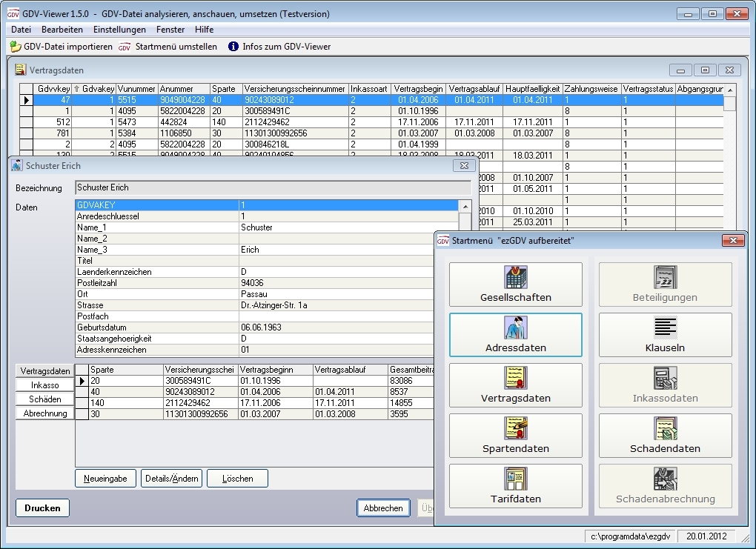Click Startmenü umstellen in the toolbar
The image size is (756, 549).
[168, 47]
